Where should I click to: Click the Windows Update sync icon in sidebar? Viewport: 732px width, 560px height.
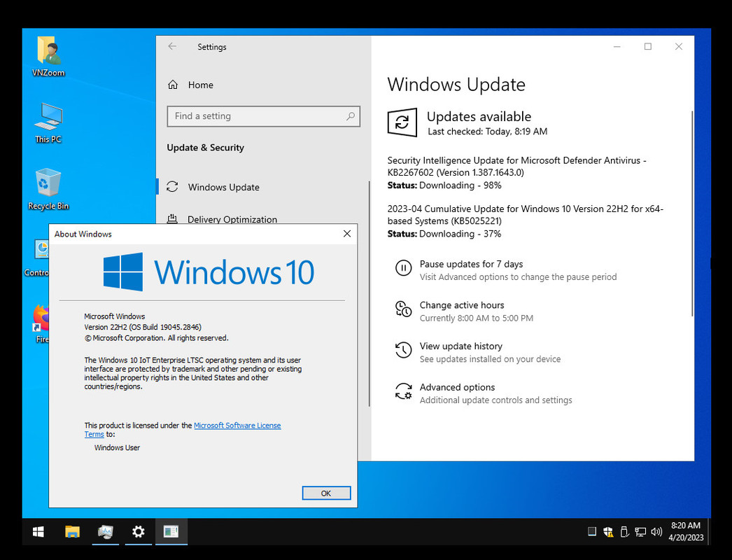point(172,187)
